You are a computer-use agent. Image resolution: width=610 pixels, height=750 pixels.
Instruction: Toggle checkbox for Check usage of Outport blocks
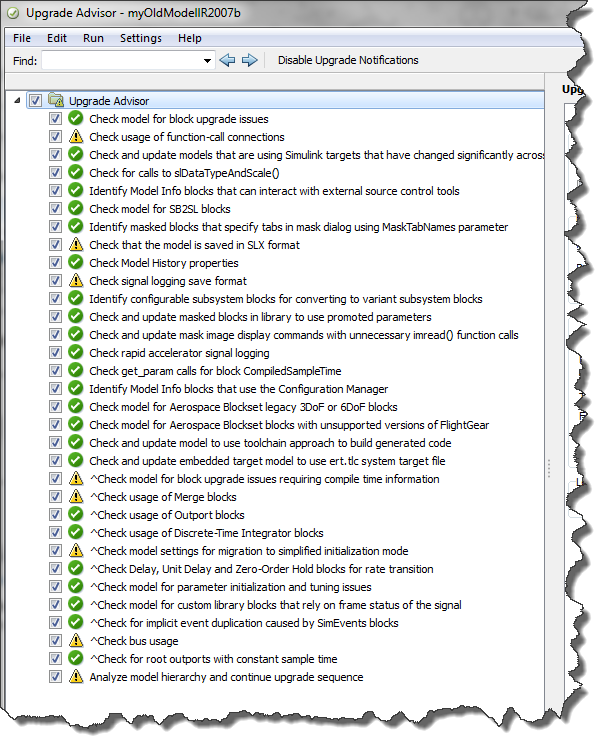[x=55, y=515]
